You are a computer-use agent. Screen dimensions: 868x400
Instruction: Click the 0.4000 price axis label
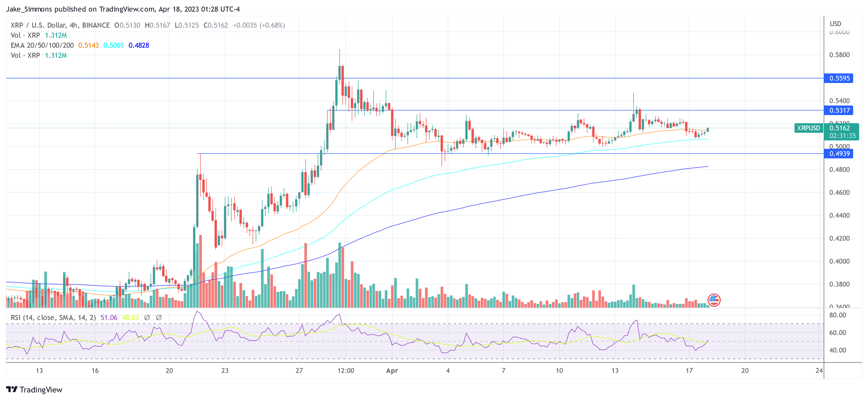(839, 261)
